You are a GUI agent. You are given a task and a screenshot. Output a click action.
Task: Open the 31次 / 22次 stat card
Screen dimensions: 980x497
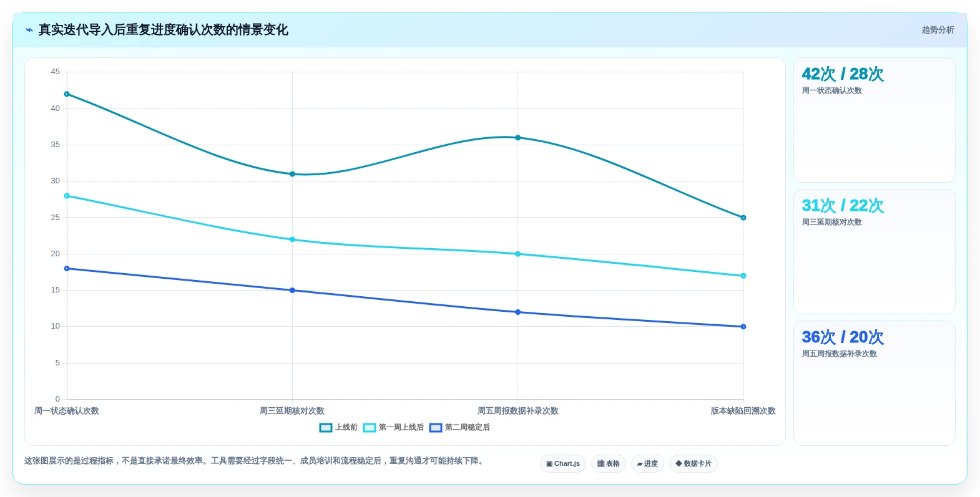pos(874,252)
